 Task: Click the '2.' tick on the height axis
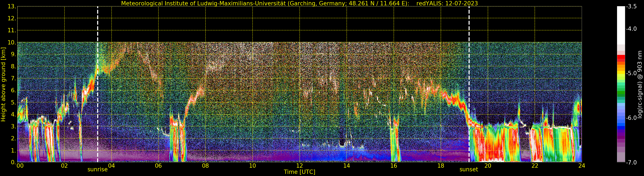click(13, 138)
